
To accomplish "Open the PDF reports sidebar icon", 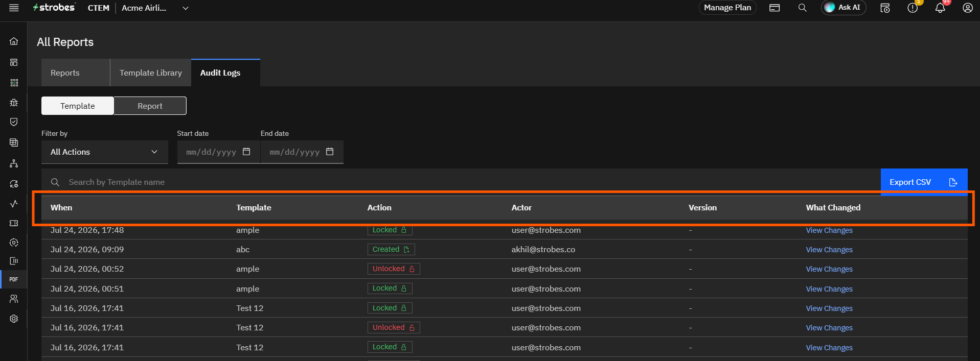I will (x=14, y=279).
